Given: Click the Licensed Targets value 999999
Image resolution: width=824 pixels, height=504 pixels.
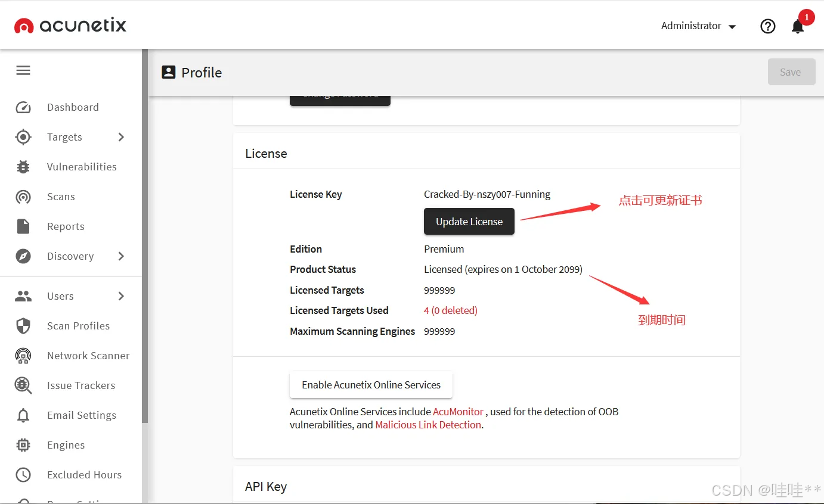Looking at the screenshot, I should coord(439,290).
